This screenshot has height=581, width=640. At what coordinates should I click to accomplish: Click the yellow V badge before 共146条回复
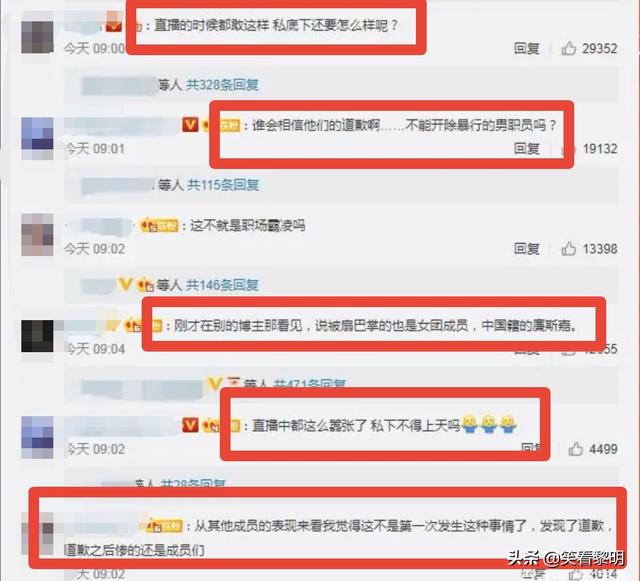click(x=126, y=284)
